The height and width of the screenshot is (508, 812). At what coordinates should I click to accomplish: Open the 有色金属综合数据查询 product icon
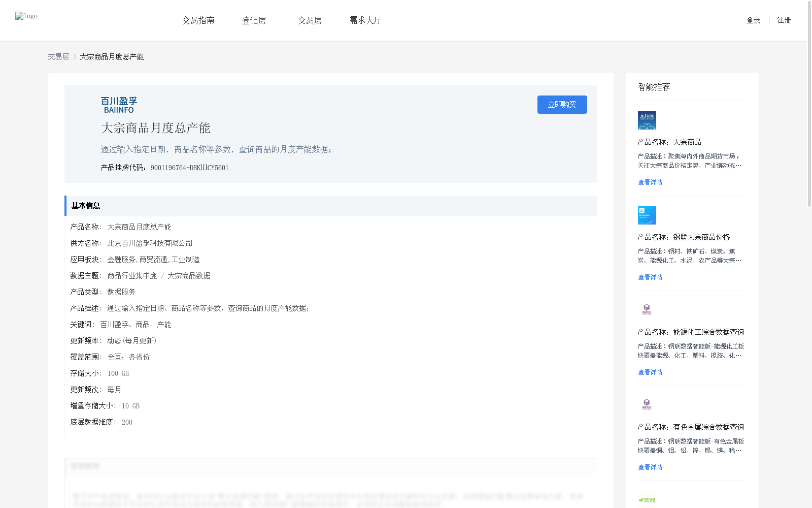click(x=647, y=405)
